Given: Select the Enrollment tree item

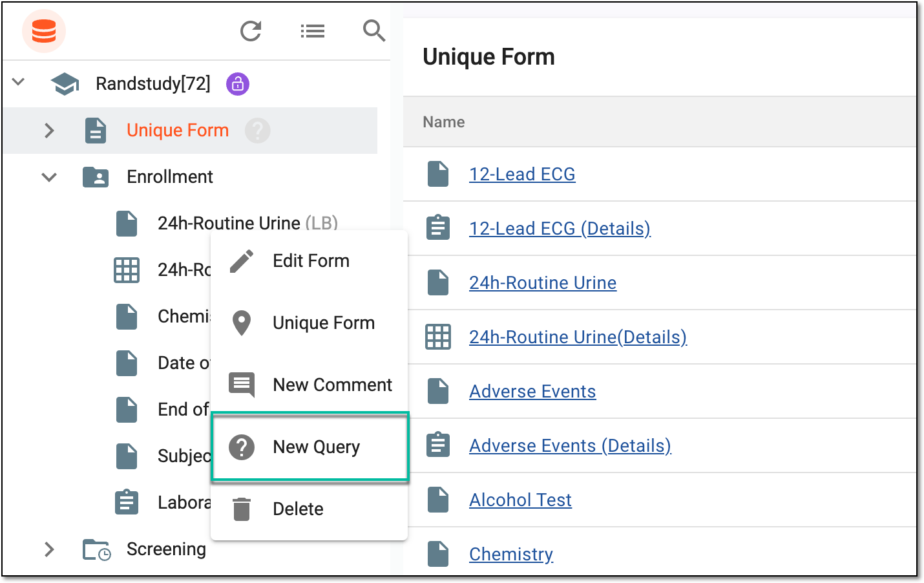Looking at the screenshot, I should [170, 177].
